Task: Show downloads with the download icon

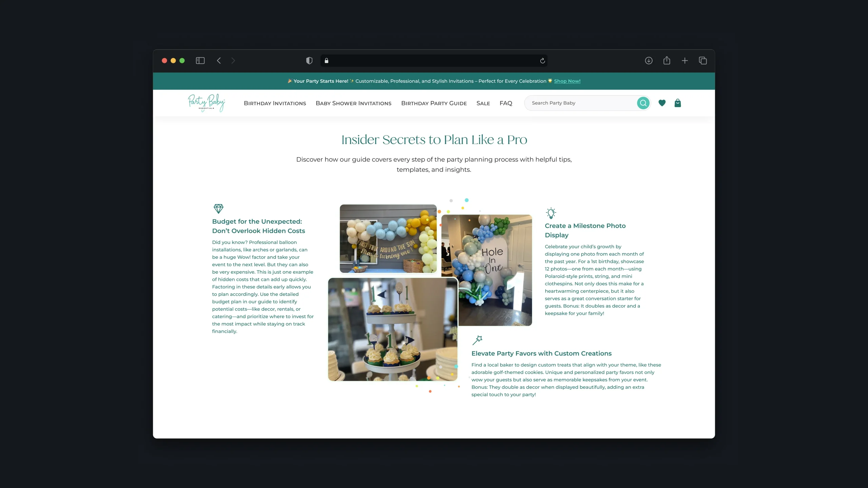Action: (649, 61)
